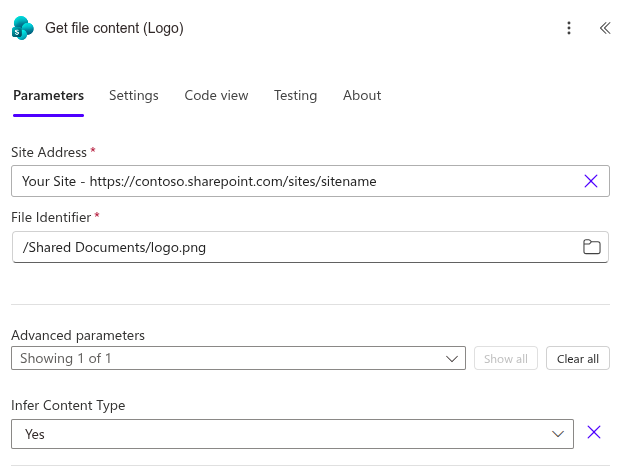Switch to the Parameters tab

(x=48, y=95)
